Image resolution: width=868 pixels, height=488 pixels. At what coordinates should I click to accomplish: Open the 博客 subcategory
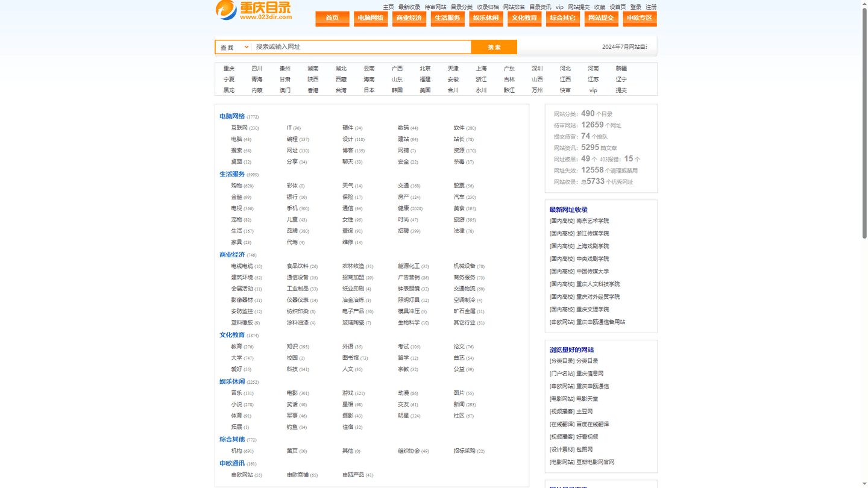348,151
